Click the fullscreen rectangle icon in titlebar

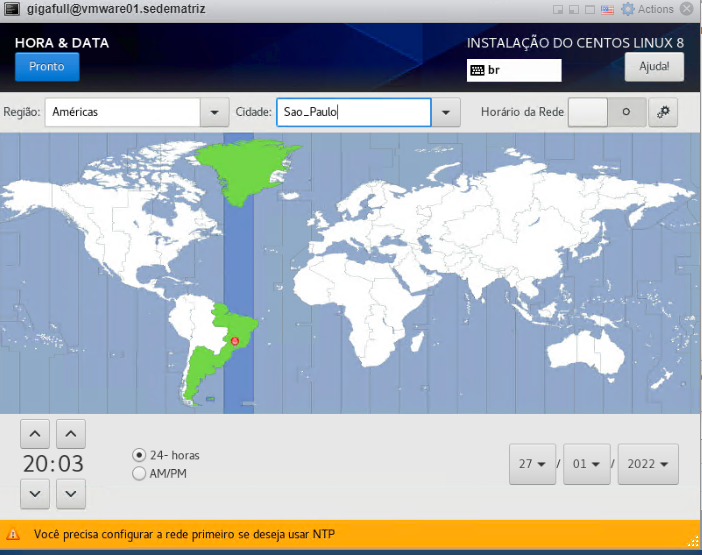(x=590, y=9)
